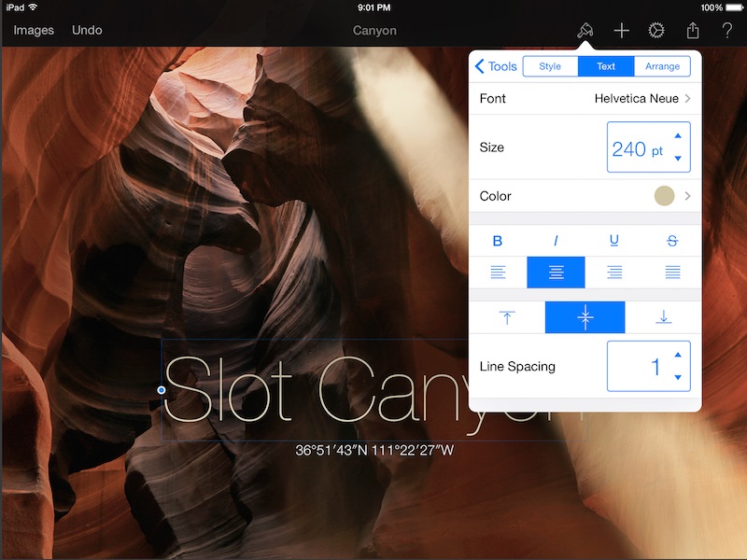Screen dimensions: 747x560
Task: Toggle bold formatting
Action: pos(498,241)
